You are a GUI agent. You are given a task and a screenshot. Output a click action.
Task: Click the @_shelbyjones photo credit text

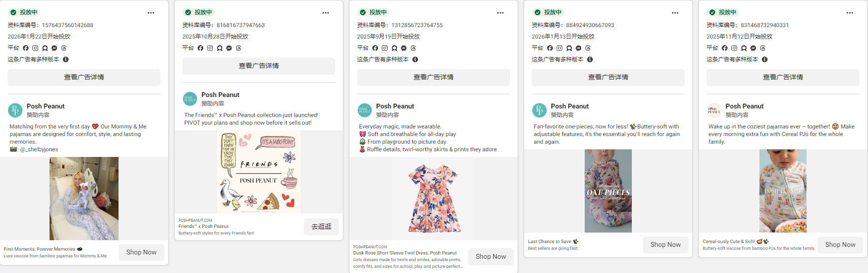[x=39, y=149]
